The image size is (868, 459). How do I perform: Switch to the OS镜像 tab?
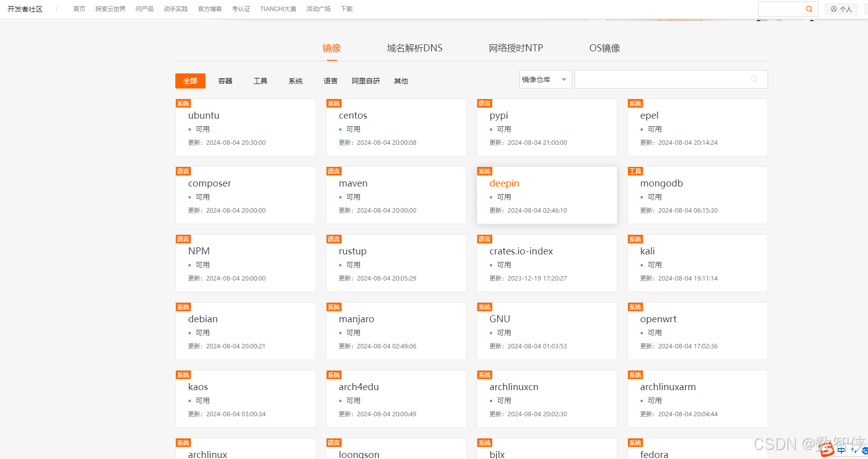[605, 48]
